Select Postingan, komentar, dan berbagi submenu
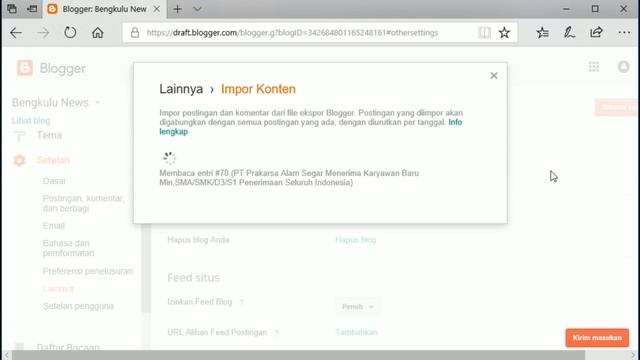The image size is (640, 360). pos(83,203)
